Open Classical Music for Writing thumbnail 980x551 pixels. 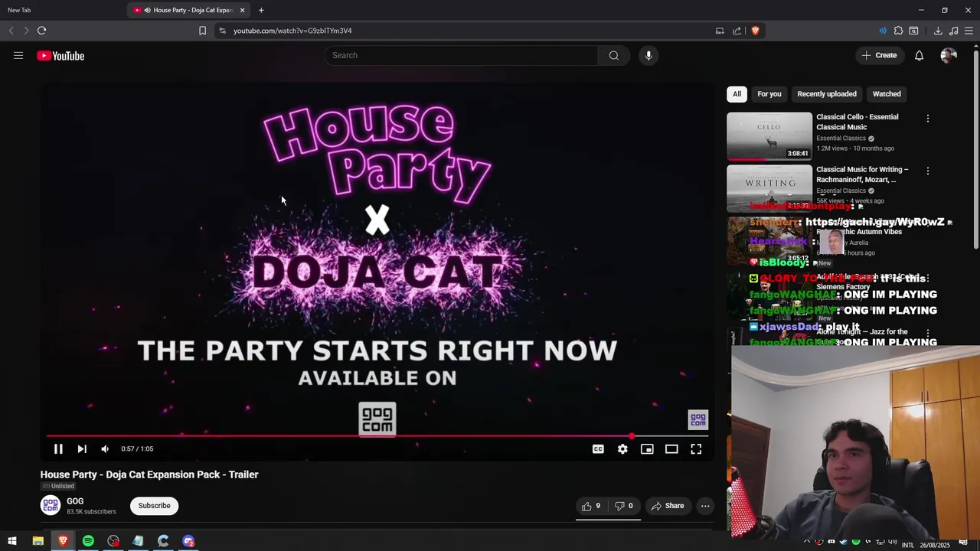(x=769, y=188)
